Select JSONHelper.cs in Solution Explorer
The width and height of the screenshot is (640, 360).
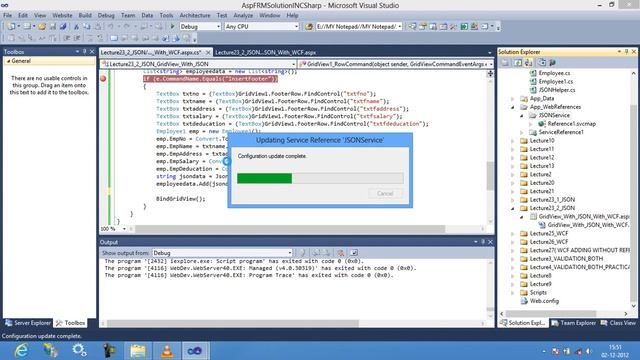point(557,90)
